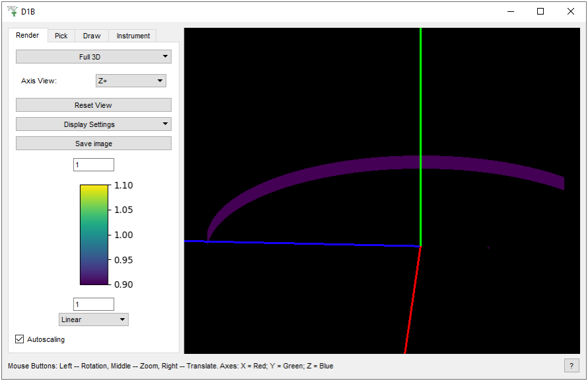Minimize the D1B window
The height and width of the screenshot is (381, 588).
[510, 11]
